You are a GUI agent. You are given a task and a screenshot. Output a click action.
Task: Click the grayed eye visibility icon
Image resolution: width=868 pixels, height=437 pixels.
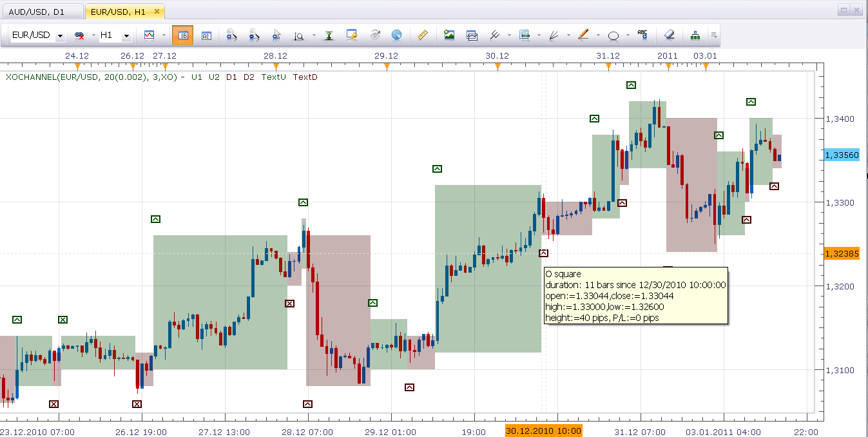376,35
